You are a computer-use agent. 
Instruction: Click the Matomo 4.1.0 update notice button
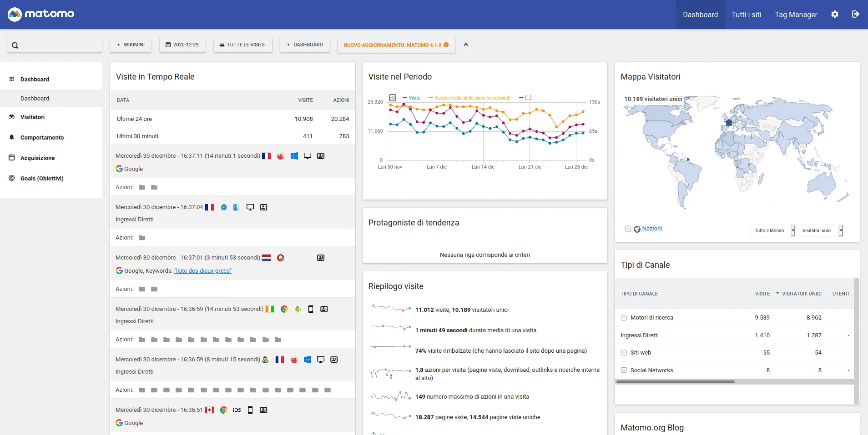tap(396, 45)
